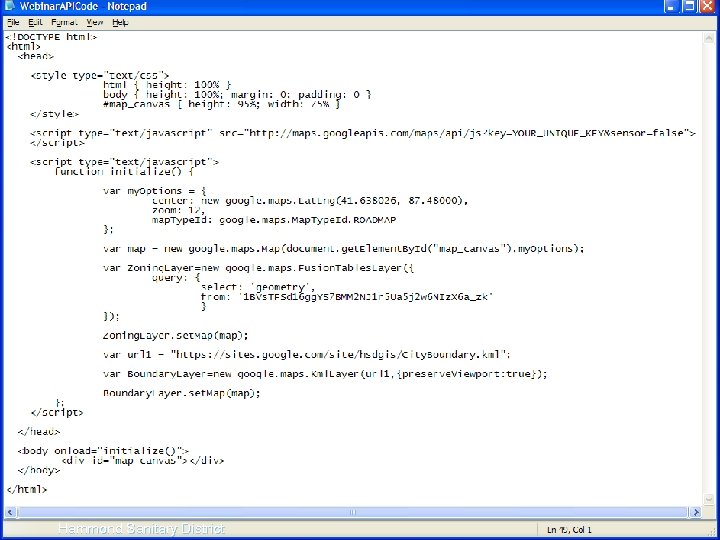Open the Edit menu

(35, 22)
